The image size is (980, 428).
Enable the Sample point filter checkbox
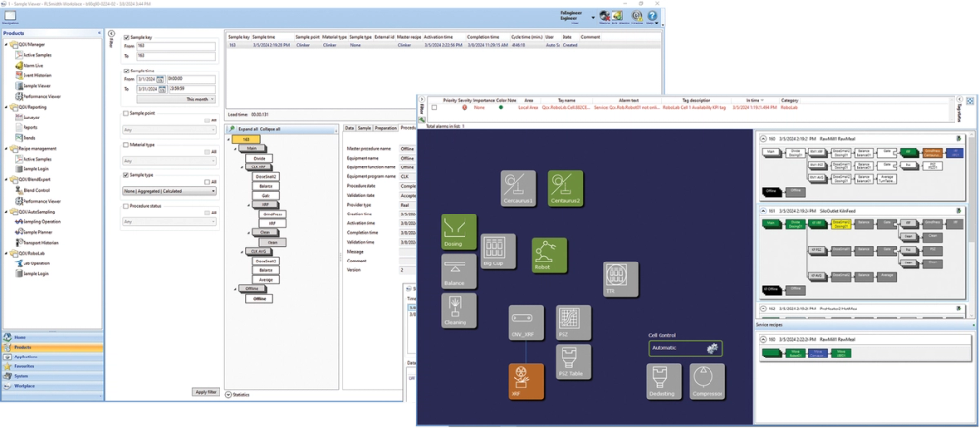(126, 113)
